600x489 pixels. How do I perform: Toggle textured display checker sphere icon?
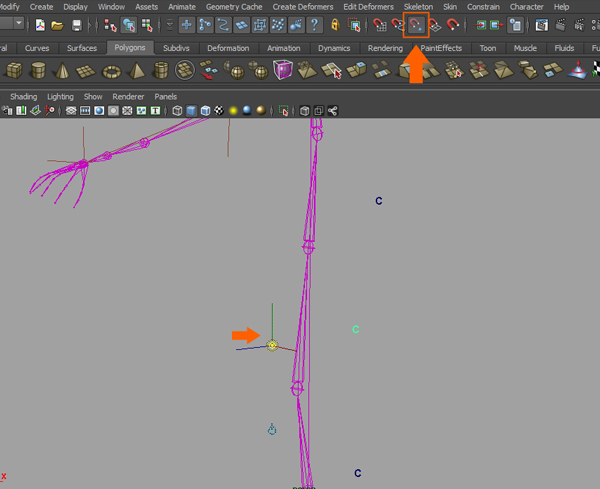[219, 111]
